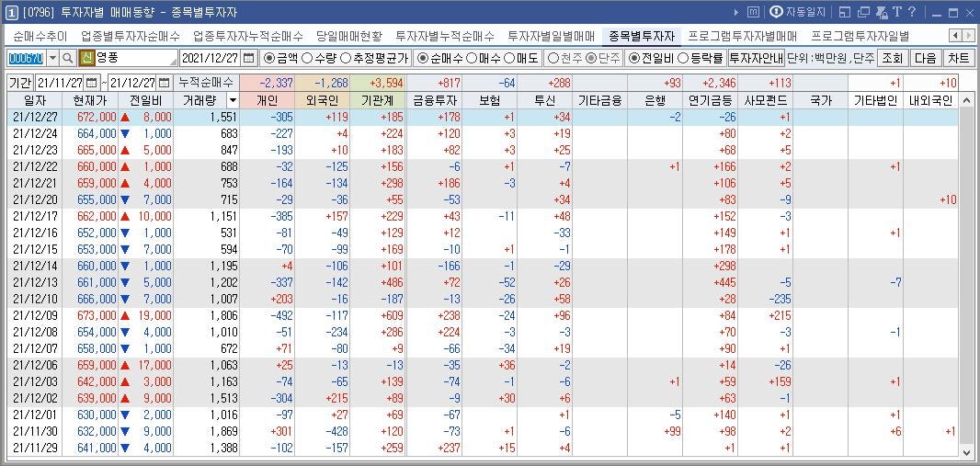
Task: Click the -235 private fund value on 21/12/10
Action: (x=766, y=298)
